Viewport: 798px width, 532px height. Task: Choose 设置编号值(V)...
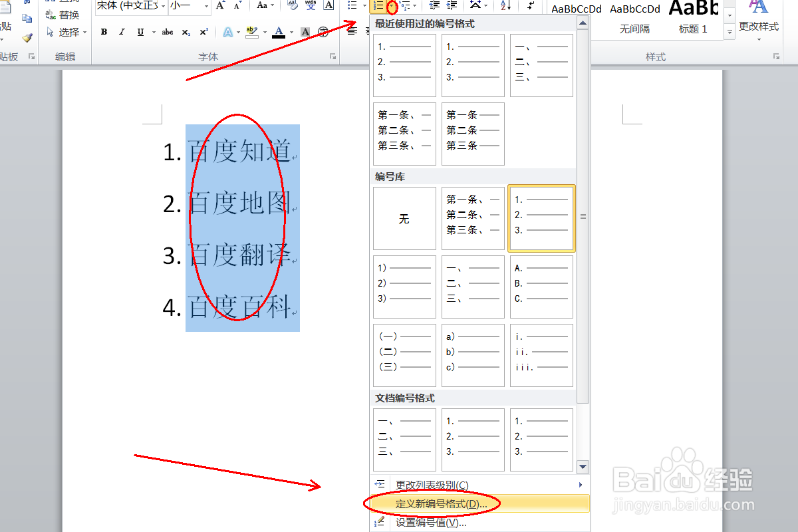[x=479, y=523]
